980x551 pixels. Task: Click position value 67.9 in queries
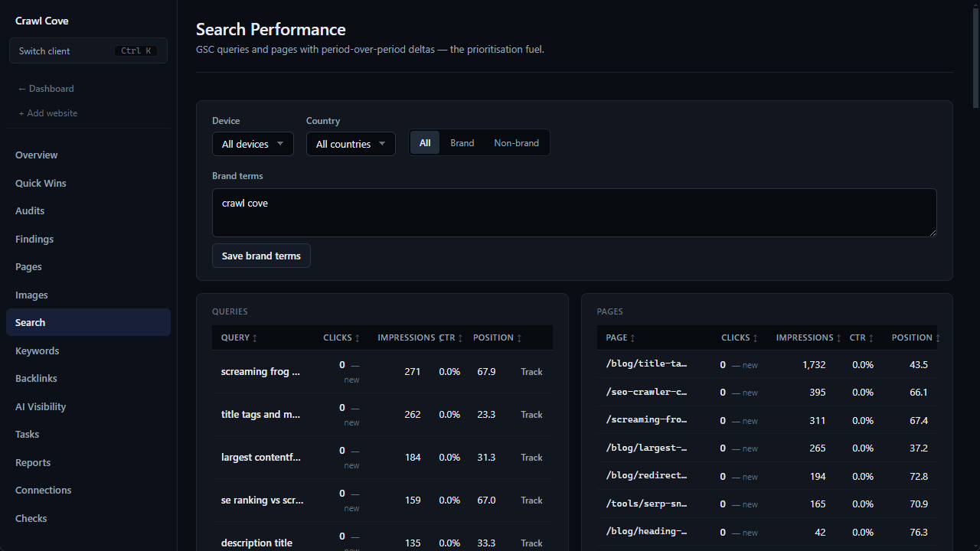click(x=486, y=372)
